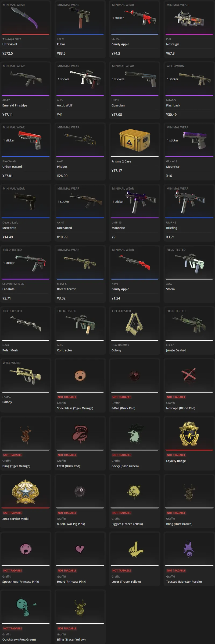Select the Navaja Knife Ultraviolet item image

click(x=25, y=18)
